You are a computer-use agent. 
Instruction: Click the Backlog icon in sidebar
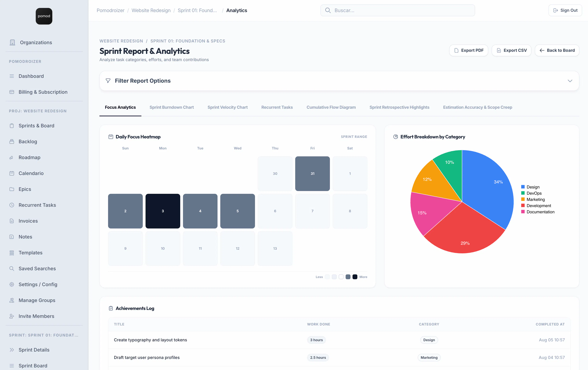tap(12, 142)
